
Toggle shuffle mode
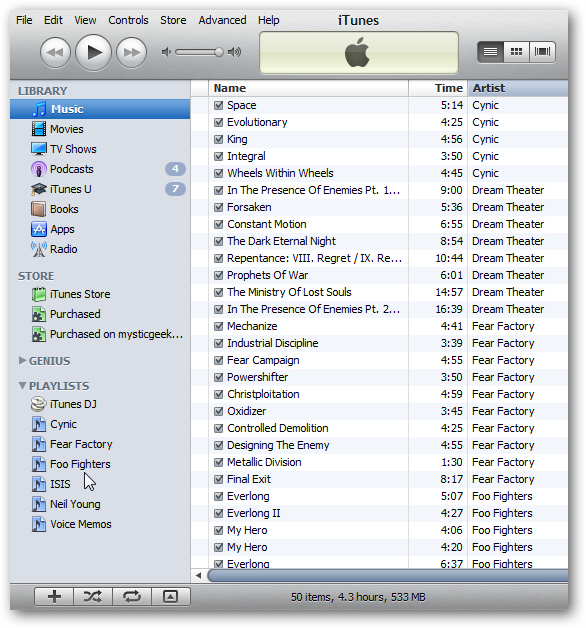[93, 597]
